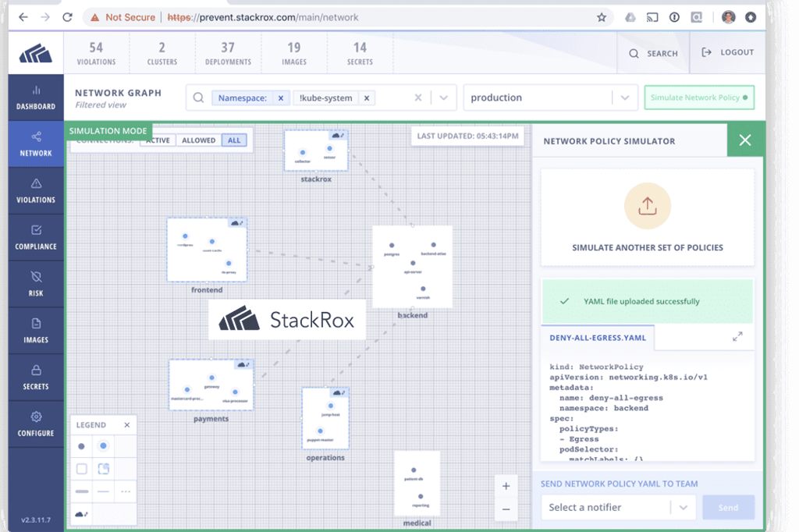Open the Configure section in sidebar

pos(36,424)
